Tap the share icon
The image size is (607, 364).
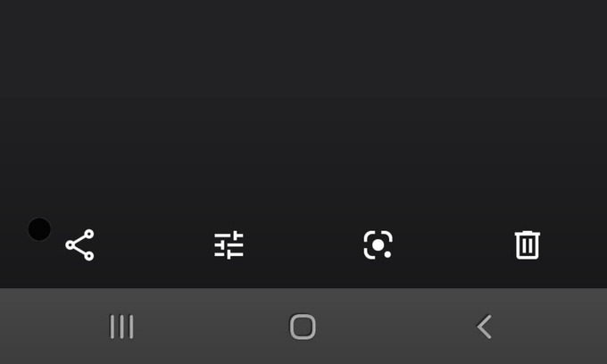tap(79, 244)
